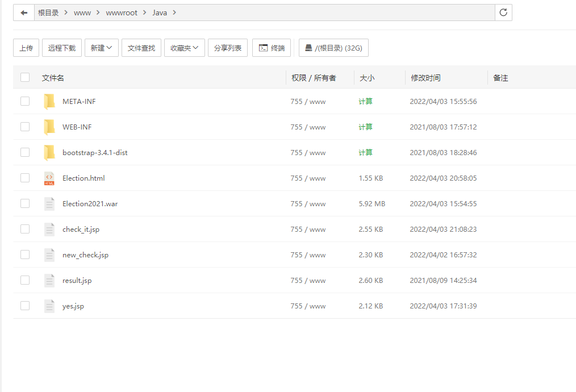Check the bootstrap-3.4.1-dist row checkbox

pos(25,152)
